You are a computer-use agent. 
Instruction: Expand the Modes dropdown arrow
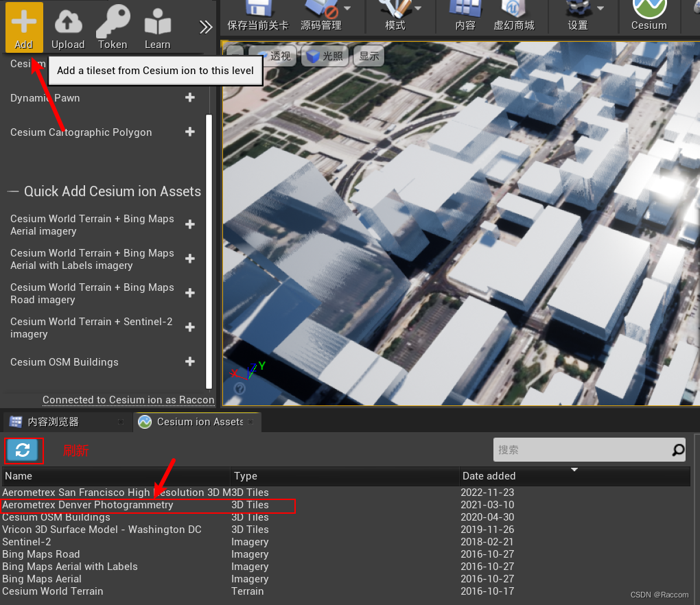click(x=418, y=8)
